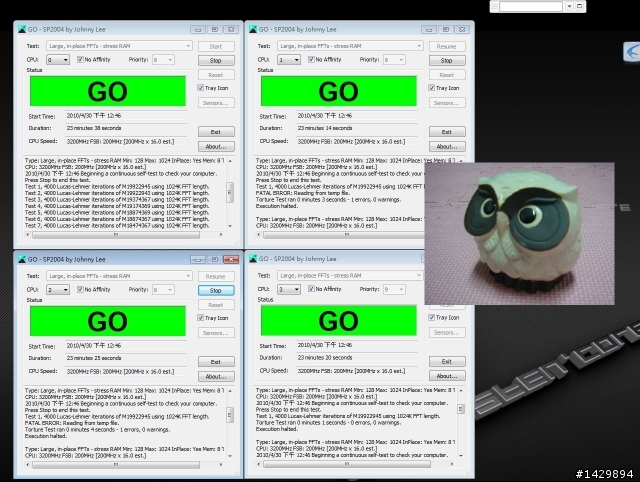640x482 pixels.
Task: Click Exit in the CPU 0 window
Action: click(x=216, y=132)
